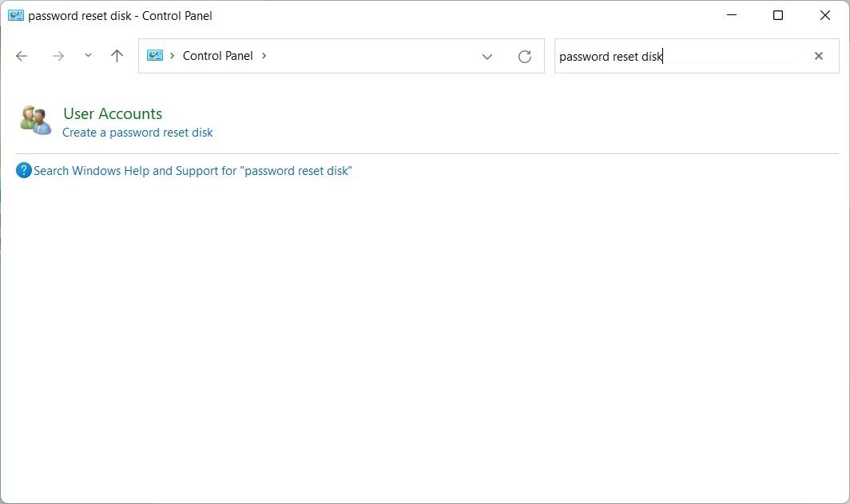Click the Control Panel icon in the address bar
The image size is (850, 504).
(x=155, y=55)
